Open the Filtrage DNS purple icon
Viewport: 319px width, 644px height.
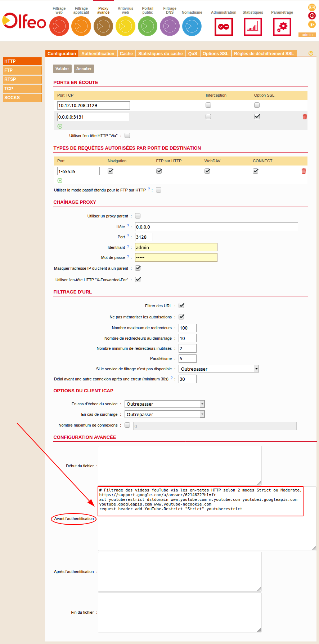click(170, 26)
